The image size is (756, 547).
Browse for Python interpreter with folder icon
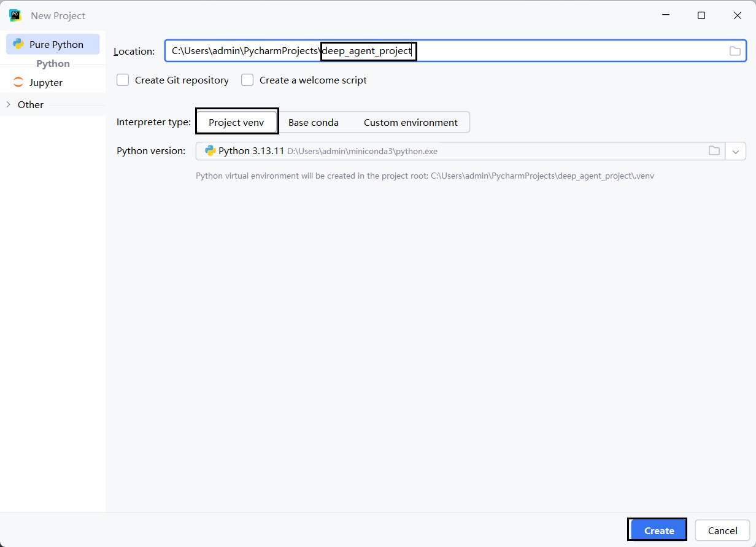click(714, 151)
